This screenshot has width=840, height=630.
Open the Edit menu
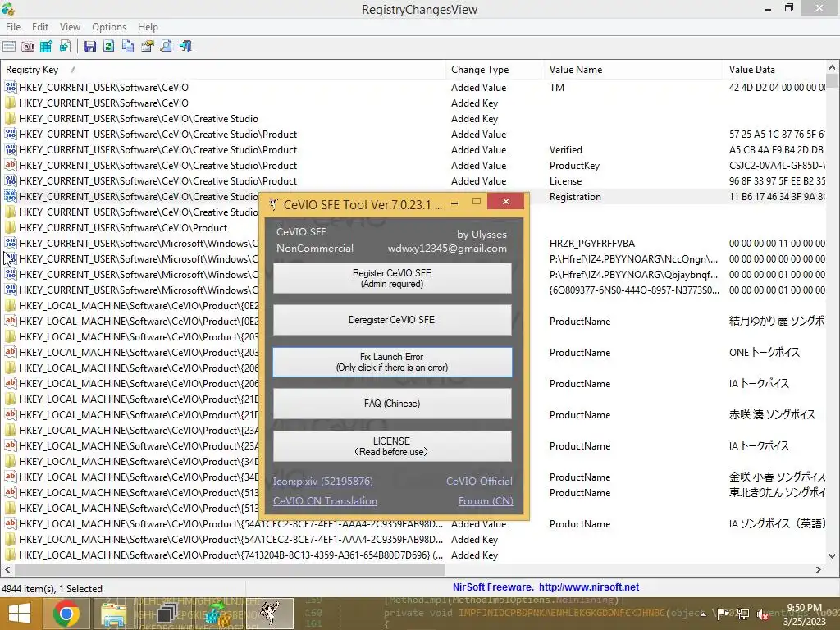[x=40, y=27]
